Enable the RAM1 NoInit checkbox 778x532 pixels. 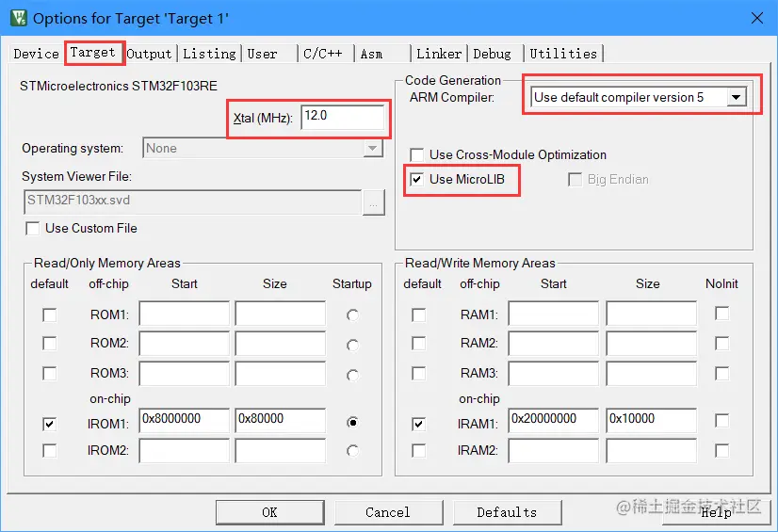tap(721, 314)
